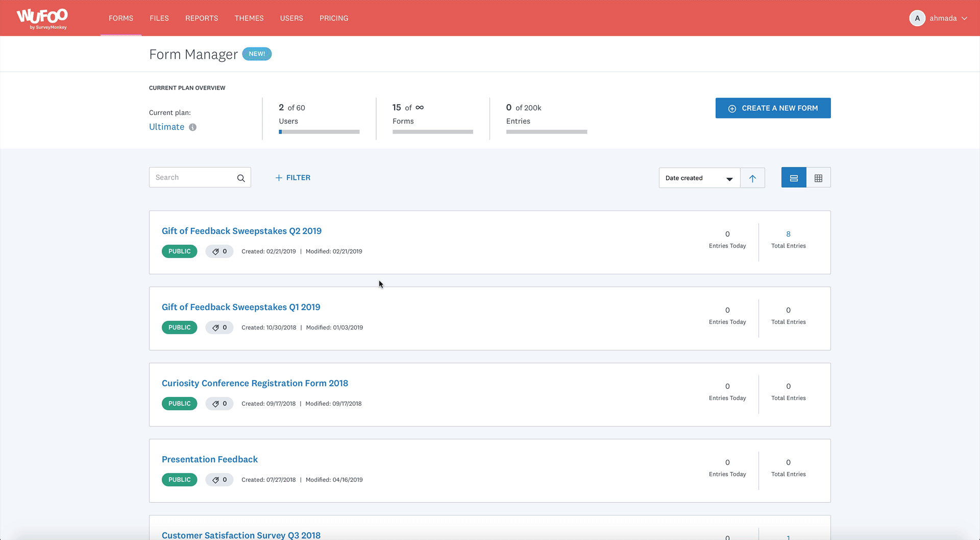Open tags for Curiosity Conference form
This screenshot has height=540, width=980.
tap(219, 404)
